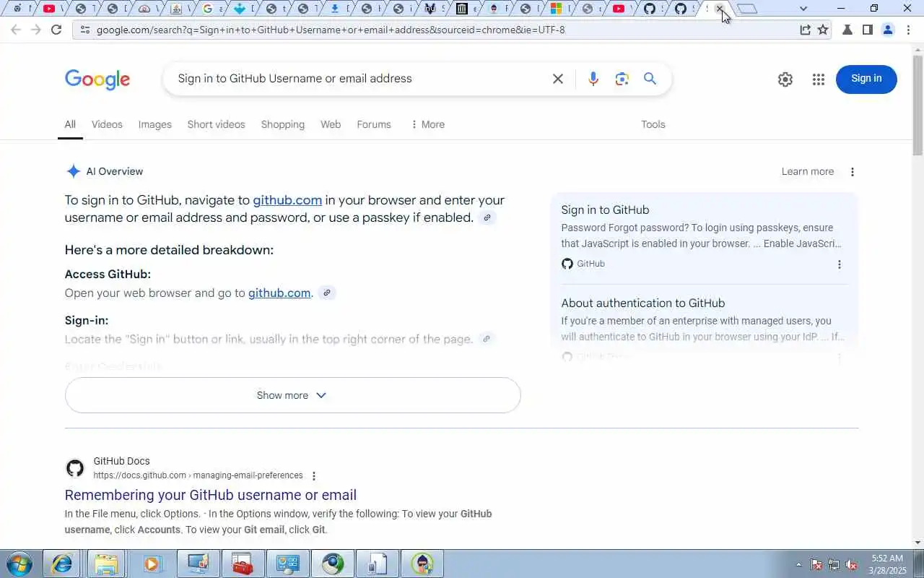Go back using the back arrow

[16, 30]
